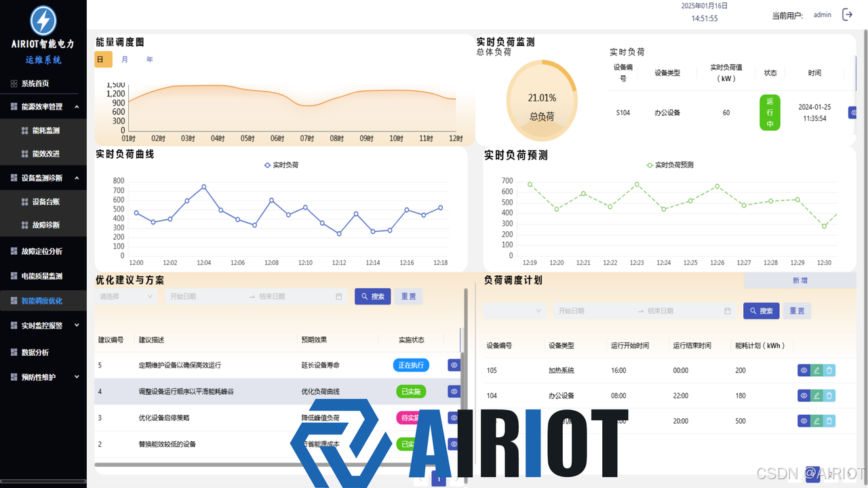Open the empty dropdown in 负荷调度计划

coord(515,311)
